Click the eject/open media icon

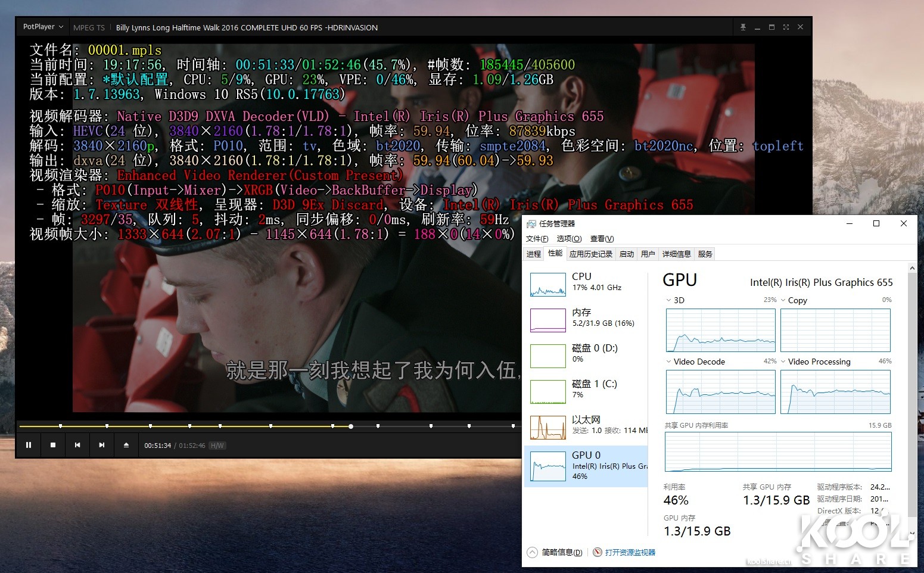pos(126,445)
